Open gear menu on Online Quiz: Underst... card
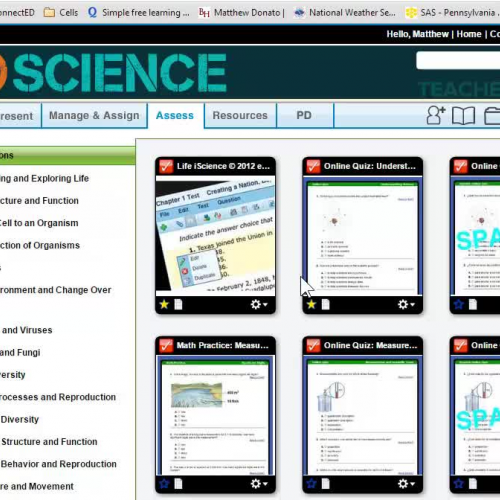The image size is (500, 500). (x=406, y=304)
